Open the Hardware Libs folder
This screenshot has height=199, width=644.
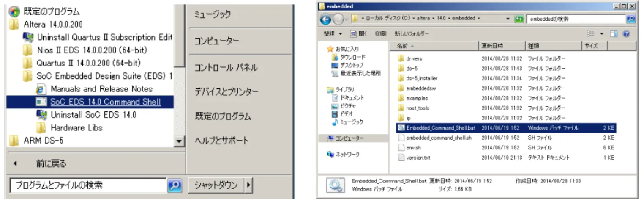click(x=76, y=127)
